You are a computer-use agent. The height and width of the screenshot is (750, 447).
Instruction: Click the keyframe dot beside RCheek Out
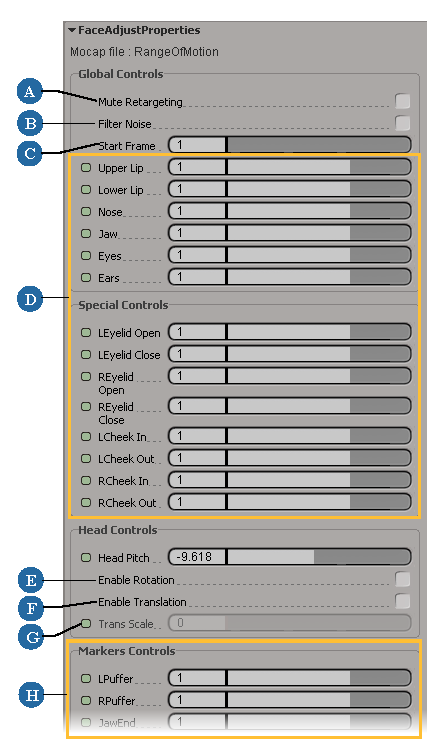coord(86,502)
